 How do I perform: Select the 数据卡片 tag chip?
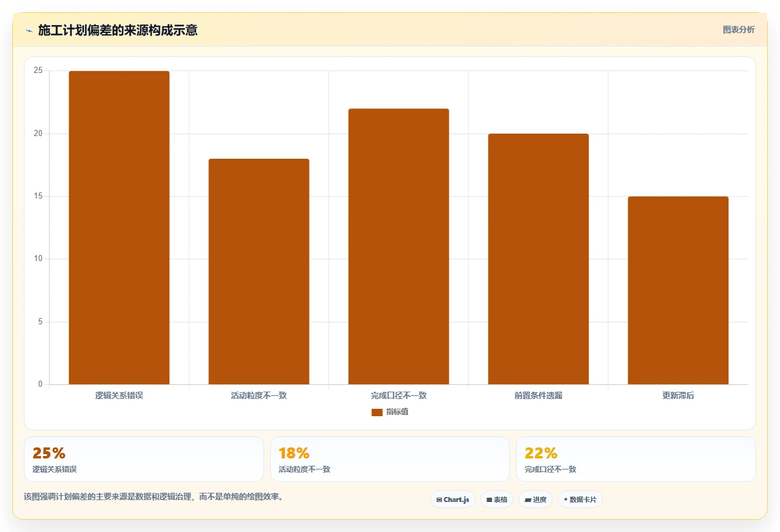[x=580, y=500]
